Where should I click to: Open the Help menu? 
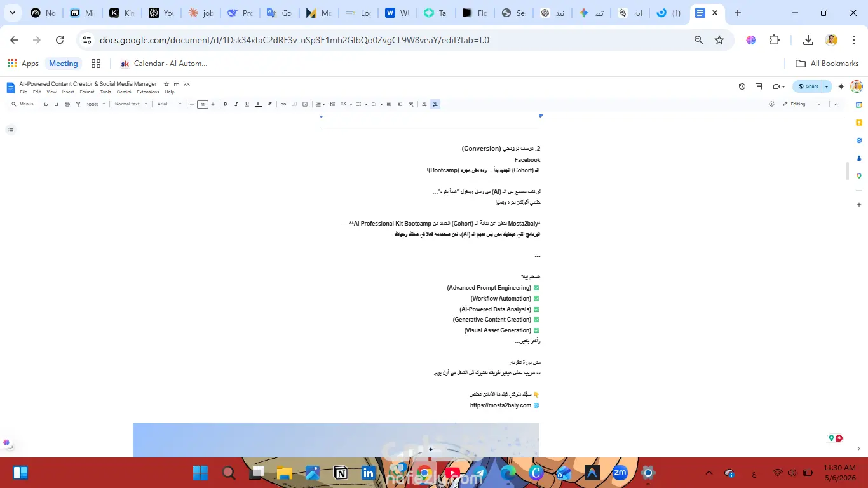tap(170, 92)
